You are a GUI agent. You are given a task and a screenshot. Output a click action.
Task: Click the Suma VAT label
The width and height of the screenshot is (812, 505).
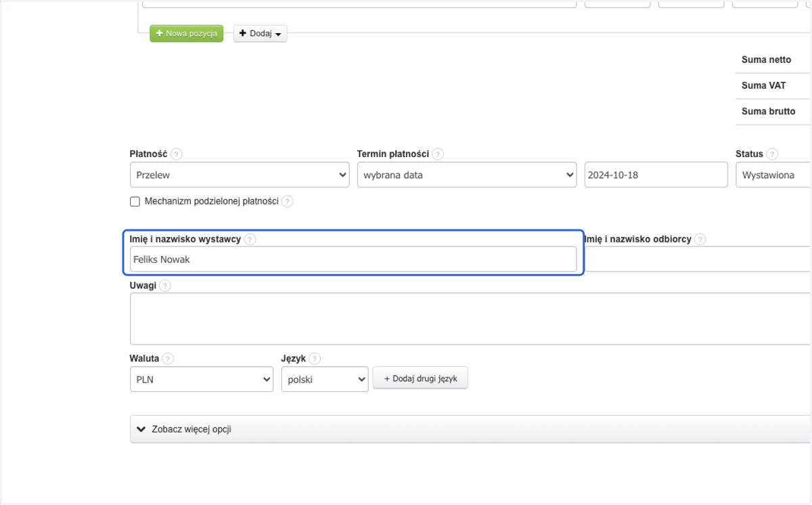tap(763, 85)
